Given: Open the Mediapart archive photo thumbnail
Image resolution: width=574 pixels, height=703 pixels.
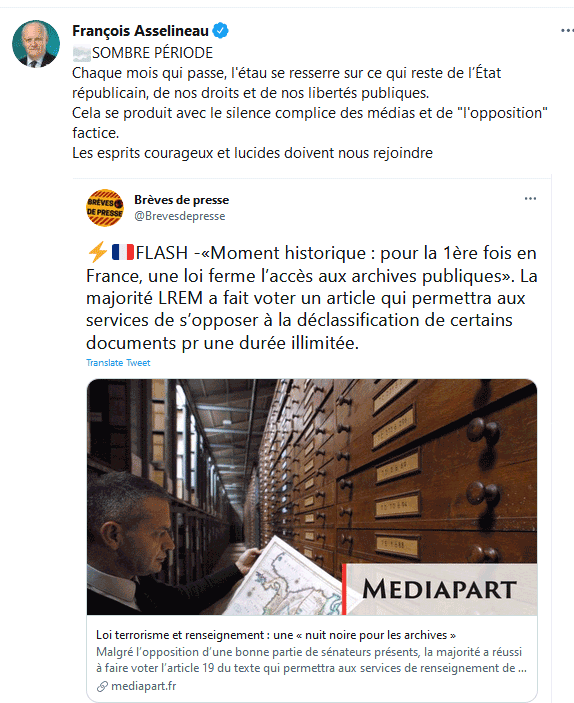Looking at the screenshot, I should 312,497.
